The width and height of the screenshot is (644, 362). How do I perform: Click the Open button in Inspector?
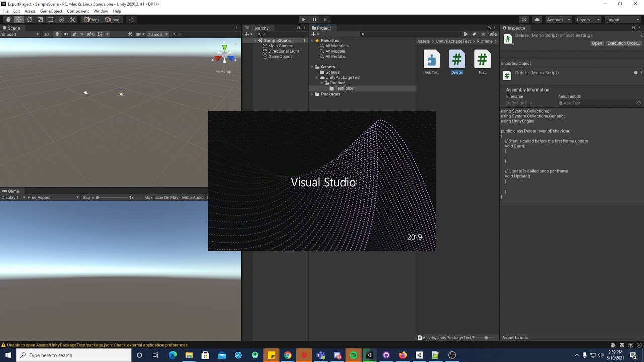click(597, 43)
